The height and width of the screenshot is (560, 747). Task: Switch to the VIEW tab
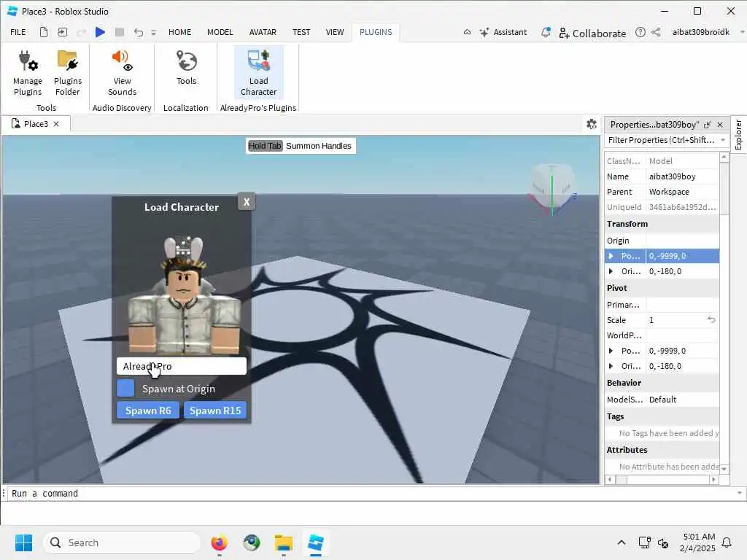tap(334, 32)
